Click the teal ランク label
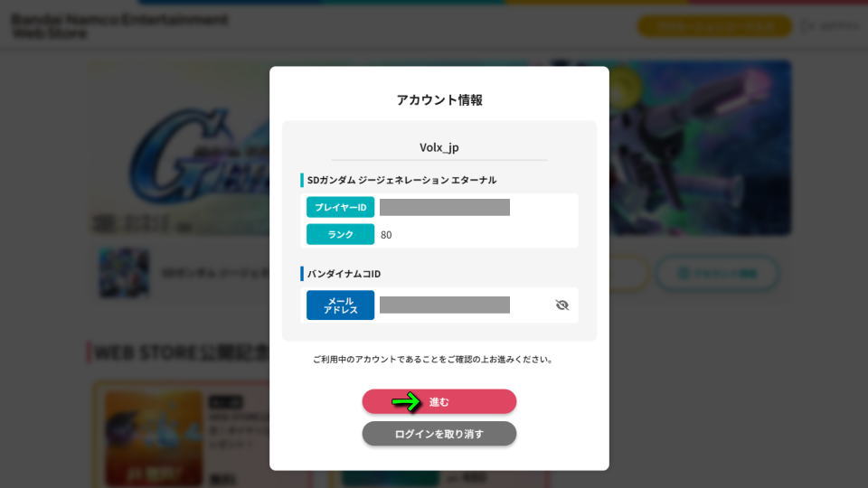 click(340, 234)
